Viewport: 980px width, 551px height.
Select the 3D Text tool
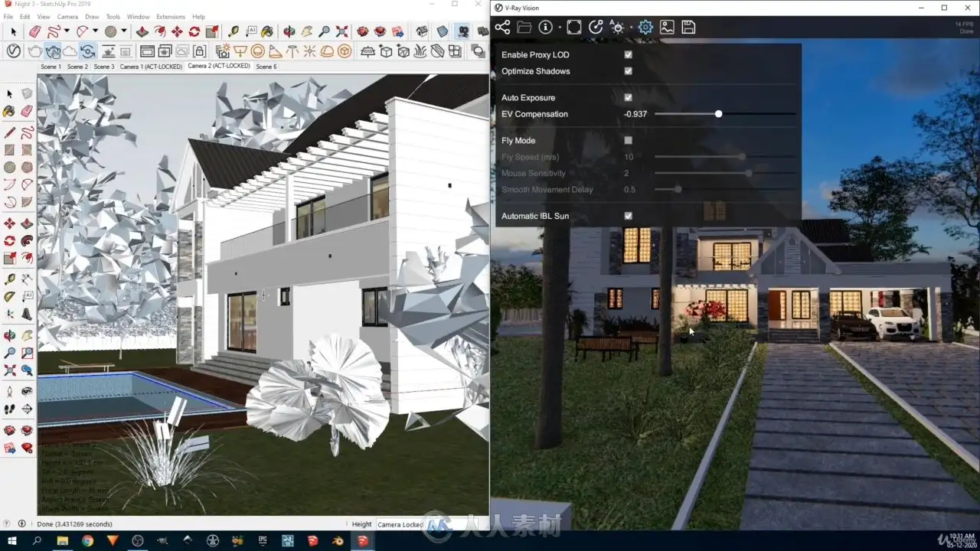(x=27, y=314)
